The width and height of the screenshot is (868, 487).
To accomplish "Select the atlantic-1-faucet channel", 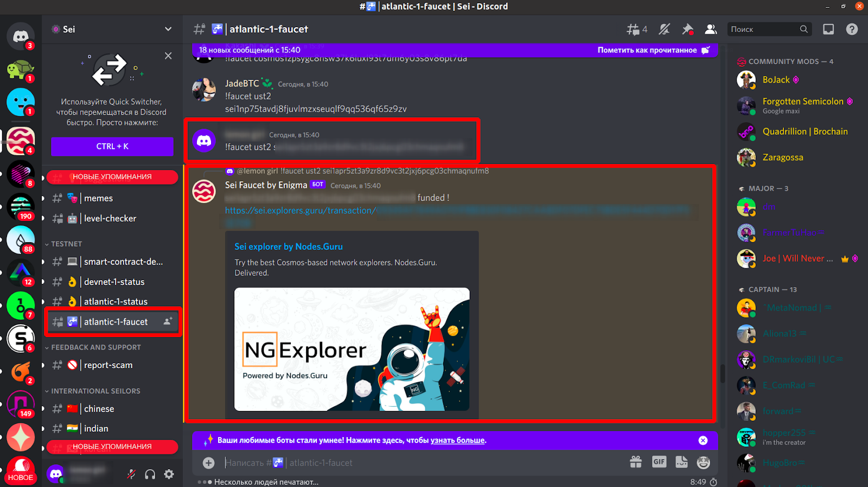I will pyautogui.click(x=112, y=322).
